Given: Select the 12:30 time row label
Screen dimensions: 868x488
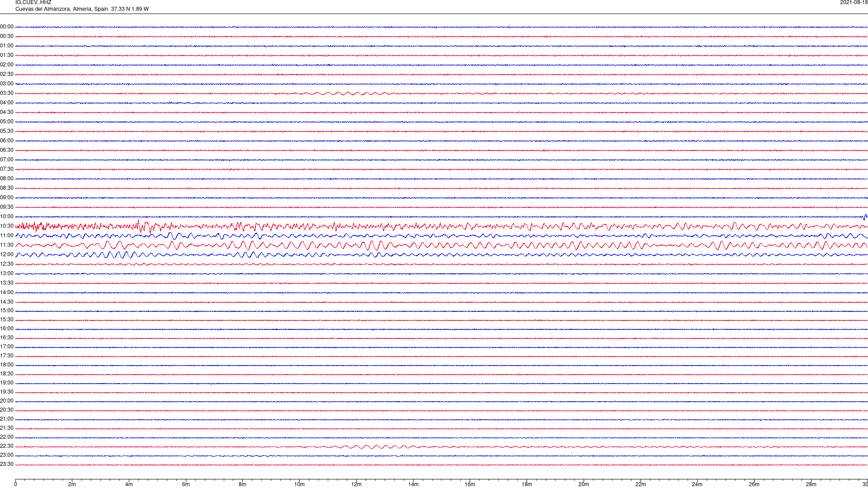Looking at the screenshot, I should [7, 264].
